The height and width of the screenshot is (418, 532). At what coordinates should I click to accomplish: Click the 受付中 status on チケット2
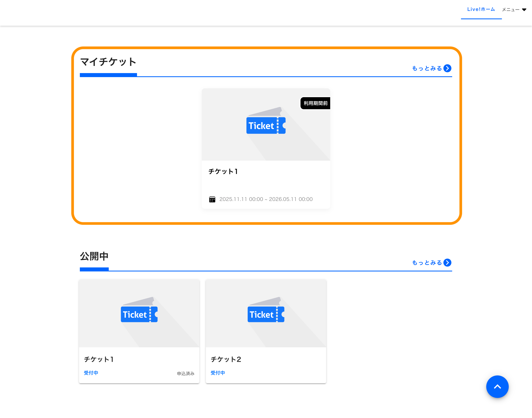(x=218, y=373)
